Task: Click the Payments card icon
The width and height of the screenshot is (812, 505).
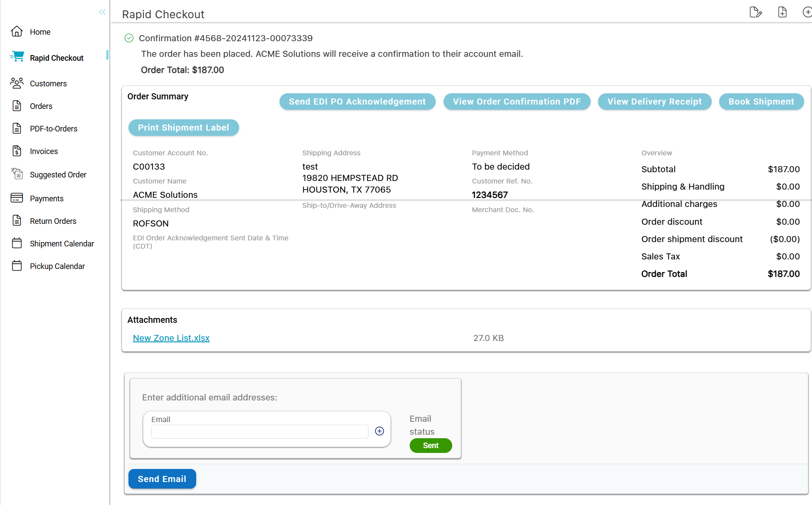Action: click(17, 198)
